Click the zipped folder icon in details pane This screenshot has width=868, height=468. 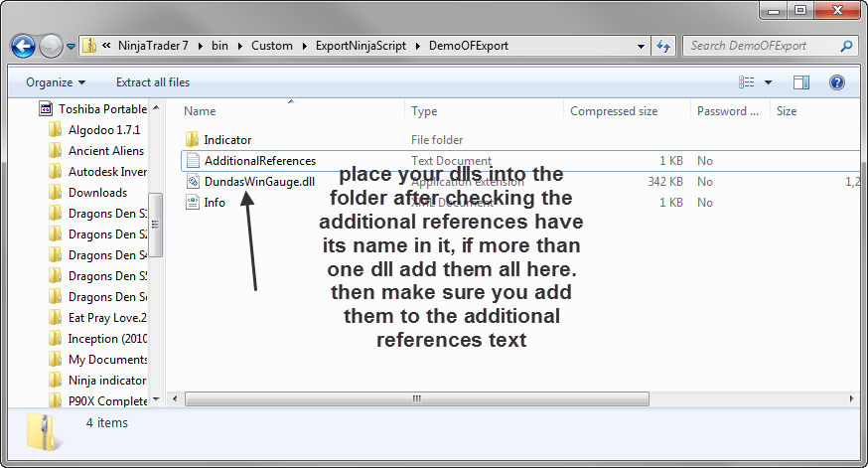tap(43, 431)
